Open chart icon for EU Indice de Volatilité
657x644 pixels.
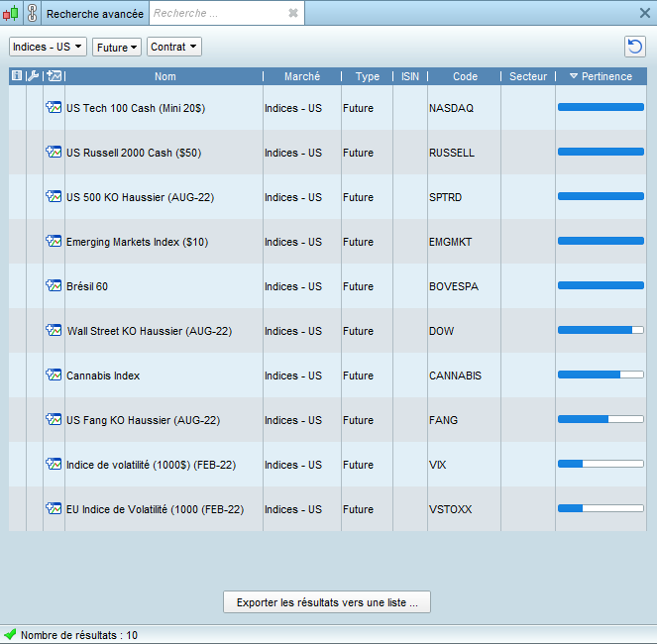(x=54, y=508)
